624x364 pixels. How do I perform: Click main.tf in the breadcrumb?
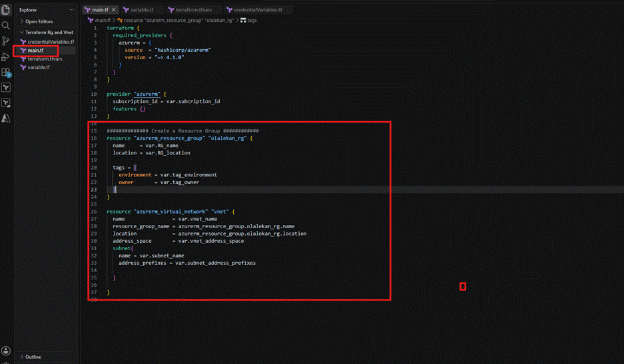(103, 20)
